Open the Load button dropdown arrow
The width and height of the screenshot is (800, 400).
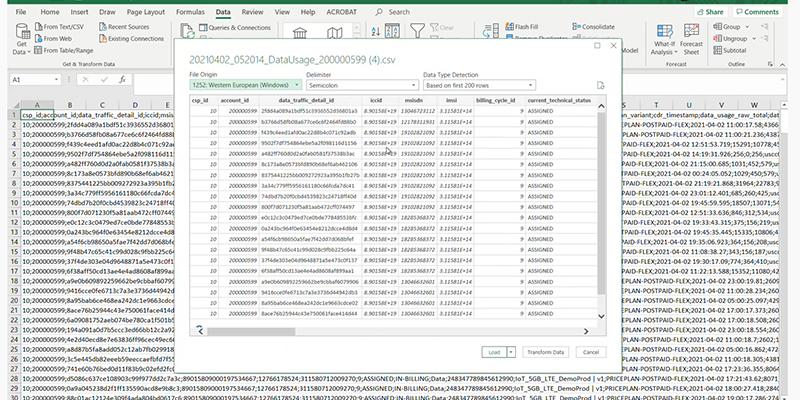(x=510, y=352)
